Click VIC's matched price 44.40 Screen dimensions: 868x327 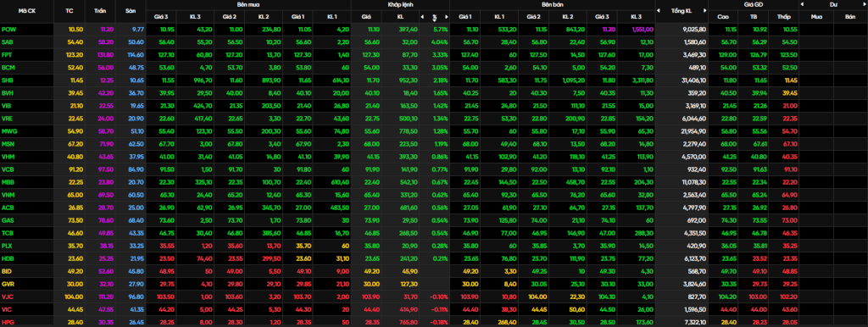tap(372, 309)
